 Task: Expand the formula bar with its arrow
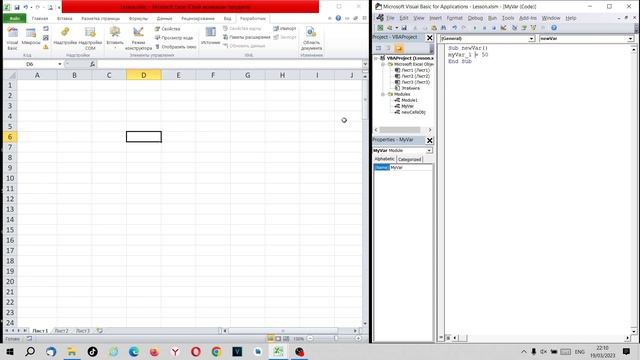click(365, 64)
